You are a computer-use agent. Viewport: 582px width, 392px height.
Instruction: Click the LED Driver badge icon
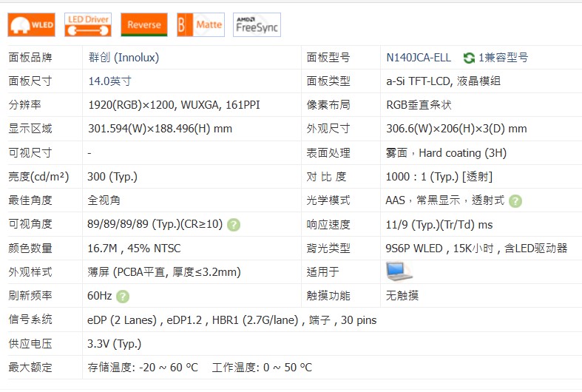click(88, 25)
